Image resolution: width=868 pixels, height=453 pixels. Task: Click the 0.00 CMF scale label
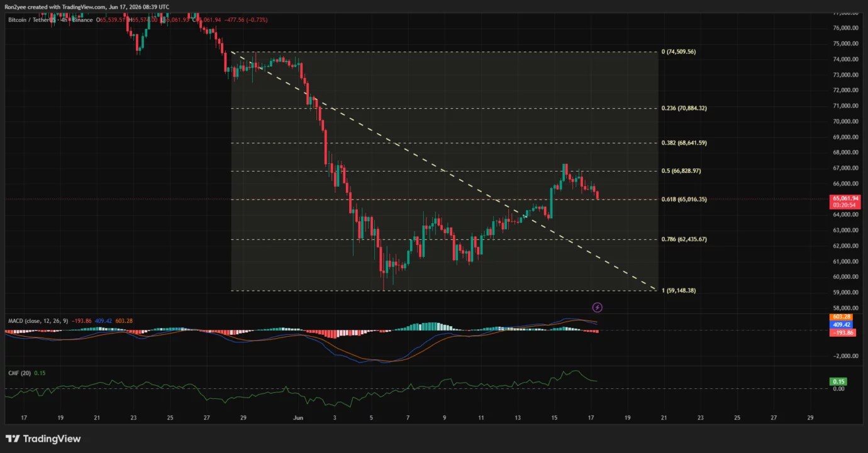click(x=838, y=389)
